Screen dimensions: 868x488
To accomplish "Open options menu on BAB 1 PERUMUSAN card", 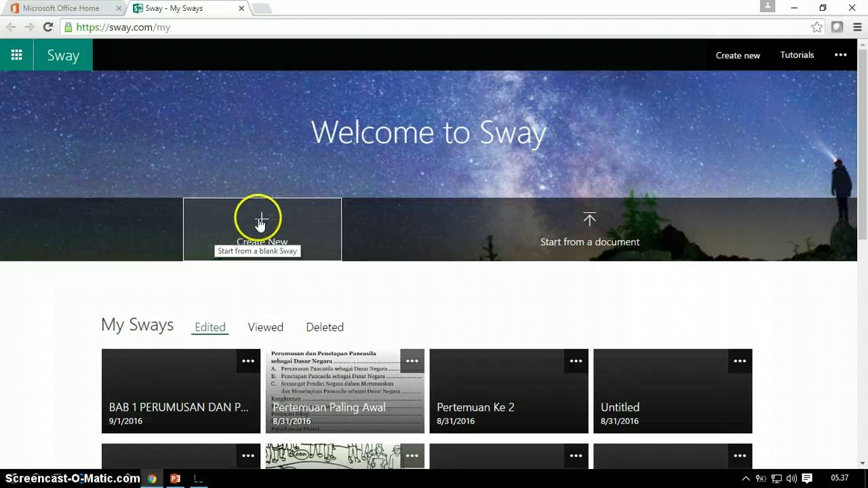I will (248, 361).
